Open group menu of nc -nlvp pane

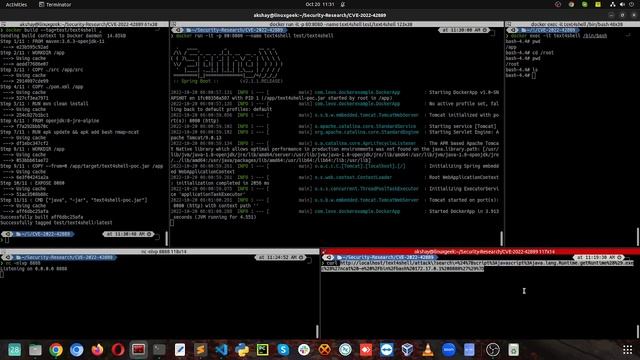coord(3,252)
